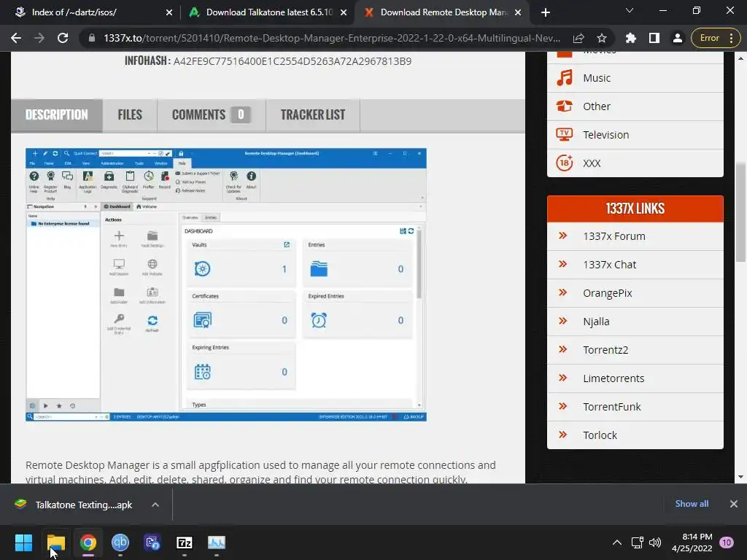This screenshot has height=560, width=747.
Task: Open the volume speaker tray icon
Action: [655, 542]
